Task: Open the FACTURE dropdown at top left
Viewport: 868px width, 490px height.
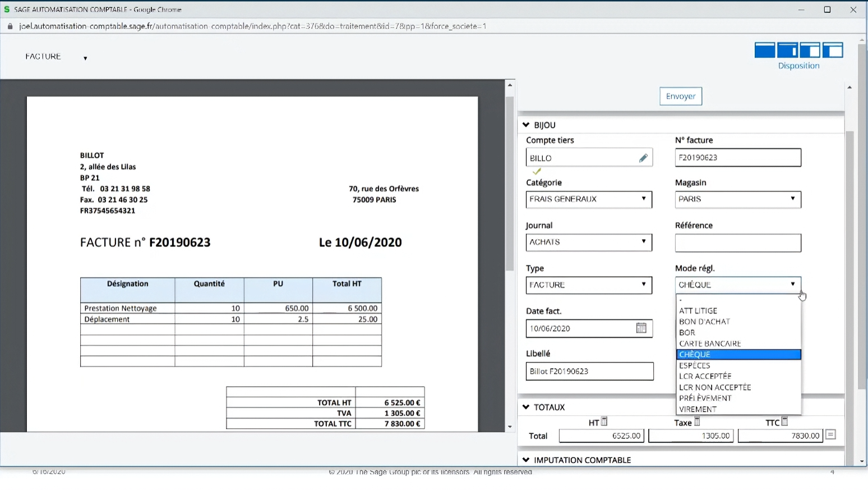Action: (x=56, y=57)
